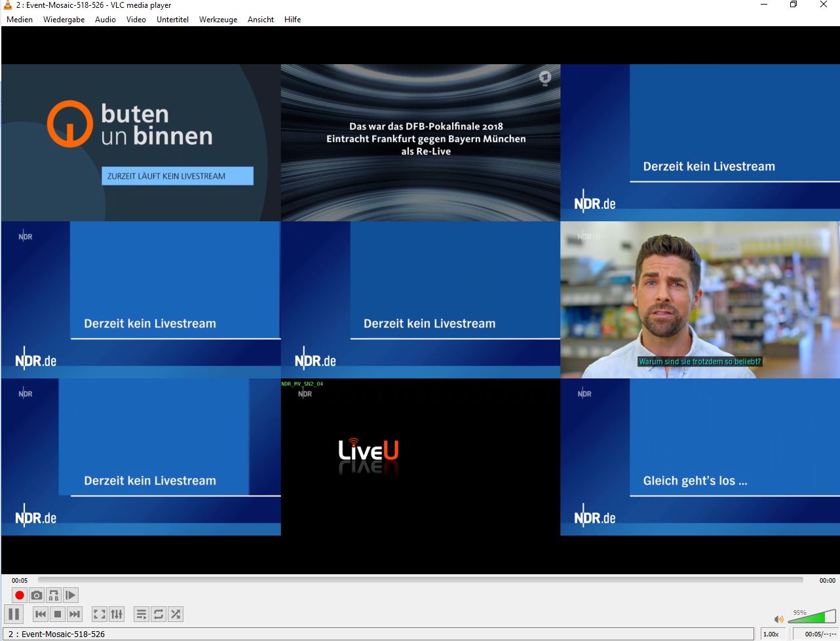Screen dimensions: 840x641
Task: Toggle the loop repeat mode
Action: [159, 614]
